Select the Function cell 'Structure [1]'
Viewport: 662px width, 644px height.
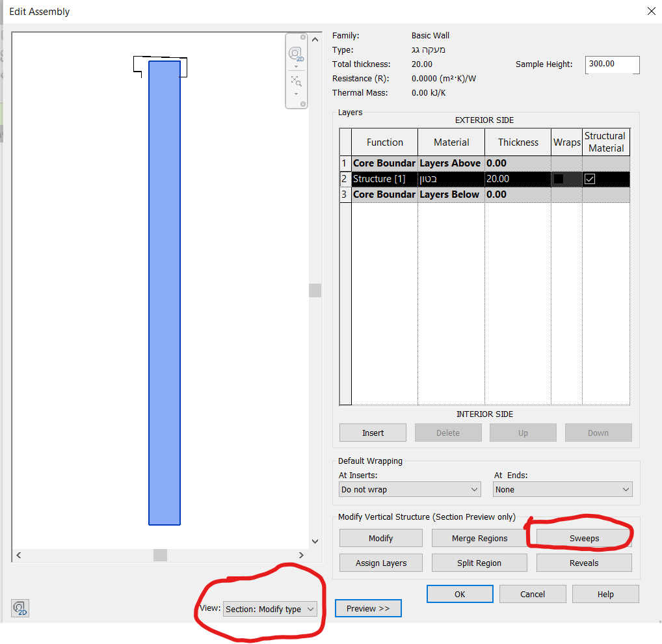[x=384, y=179]
